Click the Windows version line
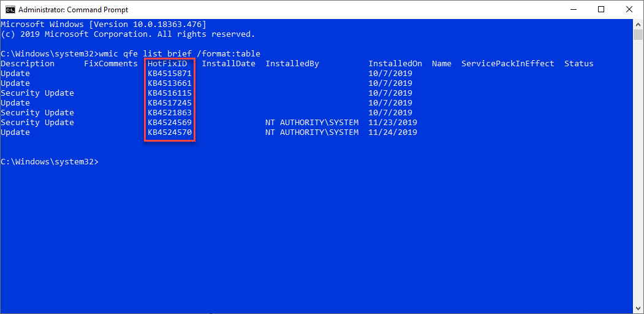644x314 pixels. 104,25
